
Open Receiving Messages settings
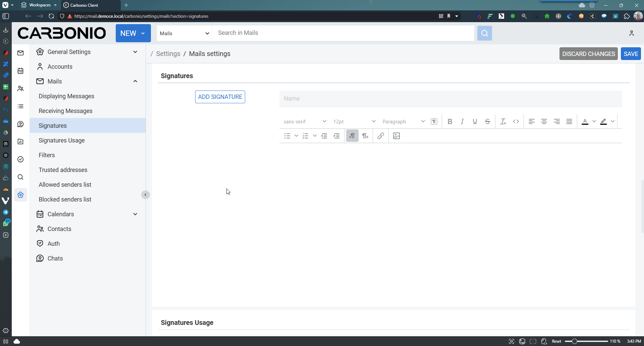(88, 111)
